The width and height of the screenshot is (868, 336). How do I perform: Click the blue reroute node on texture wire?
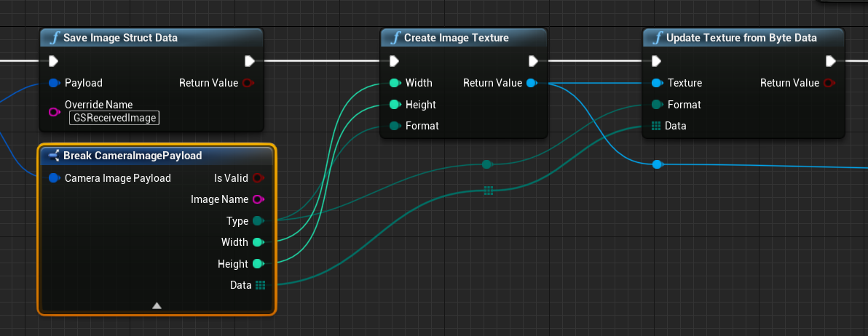[x=658, y=164]
